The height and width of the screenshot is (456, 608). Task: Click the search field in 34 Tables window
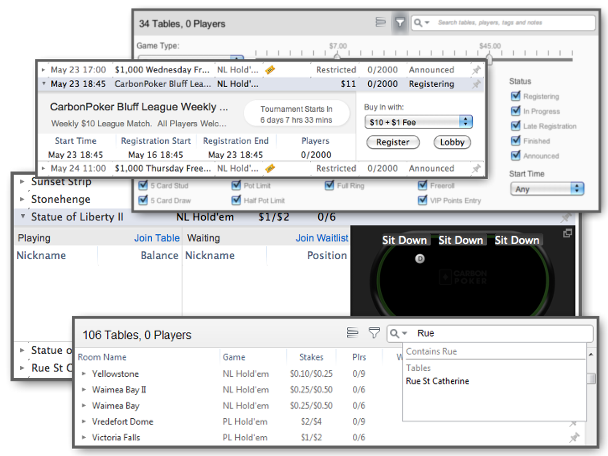[503, 22]
